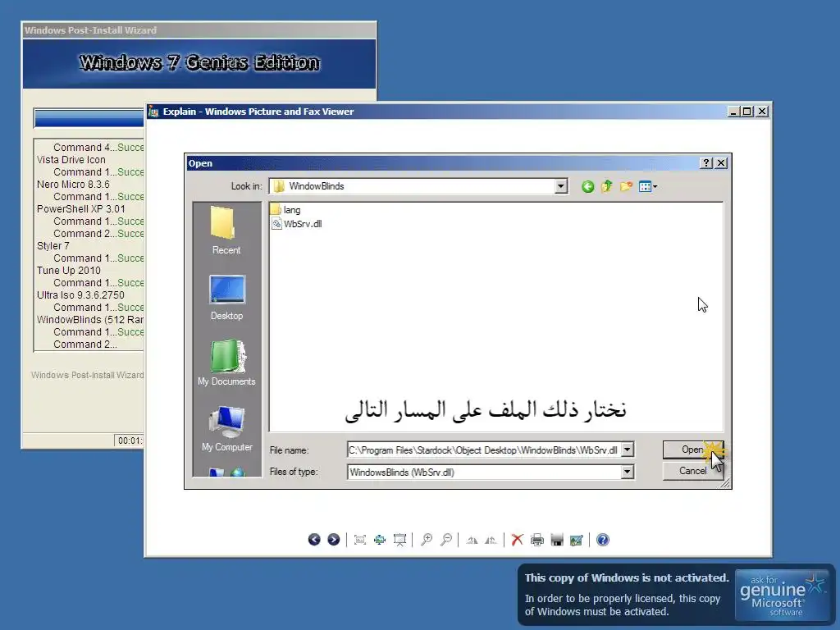The width and height of the screenshot is (840, 630).
Task: Click the Actual Size toolbar icon
Action: point(380,540)
